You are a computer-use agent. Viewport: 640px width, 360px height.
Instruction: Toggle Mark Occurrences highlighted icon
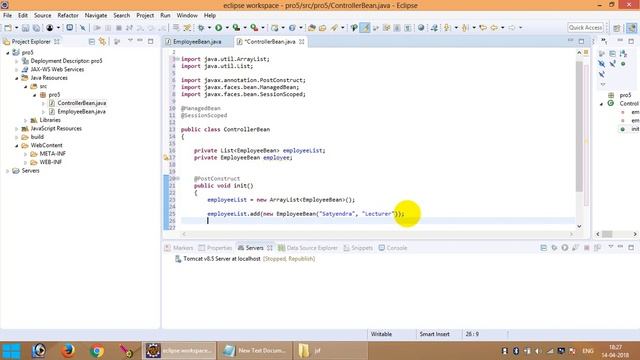point(365,28)
